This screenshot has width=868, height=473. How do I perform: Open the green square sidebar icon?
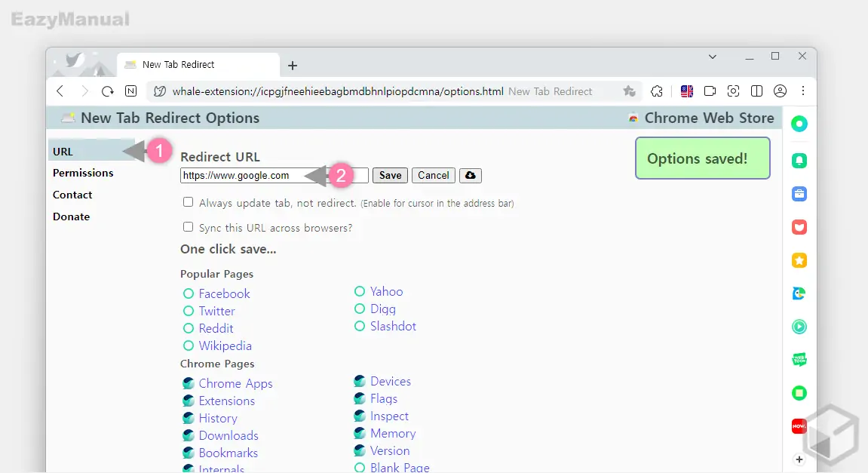tap(799, 393)
